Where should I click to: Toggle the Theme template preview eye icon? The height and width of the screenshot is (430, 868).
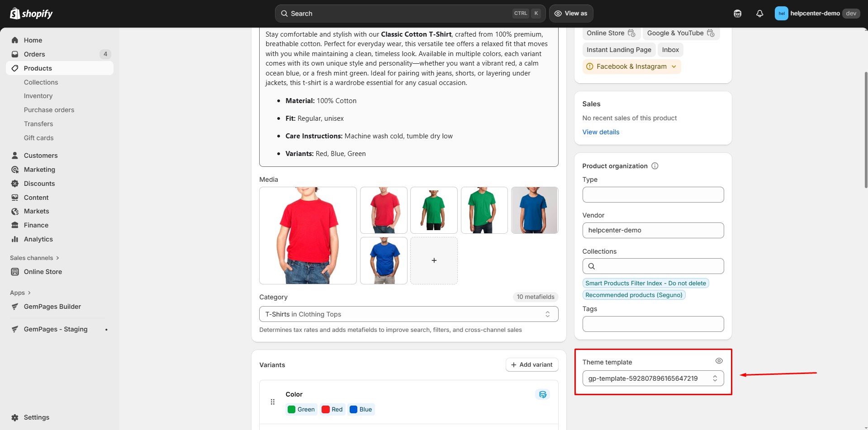pos(719,361)
